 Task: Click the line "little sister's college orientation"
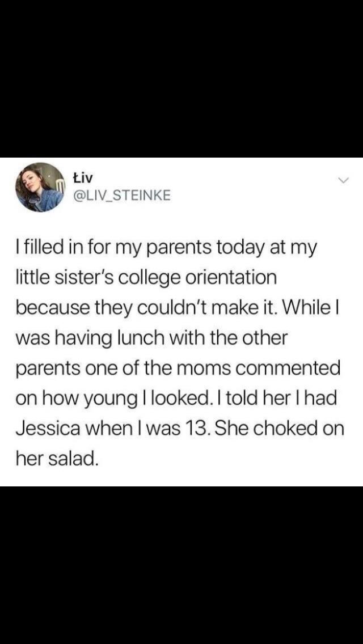(146, 278)
